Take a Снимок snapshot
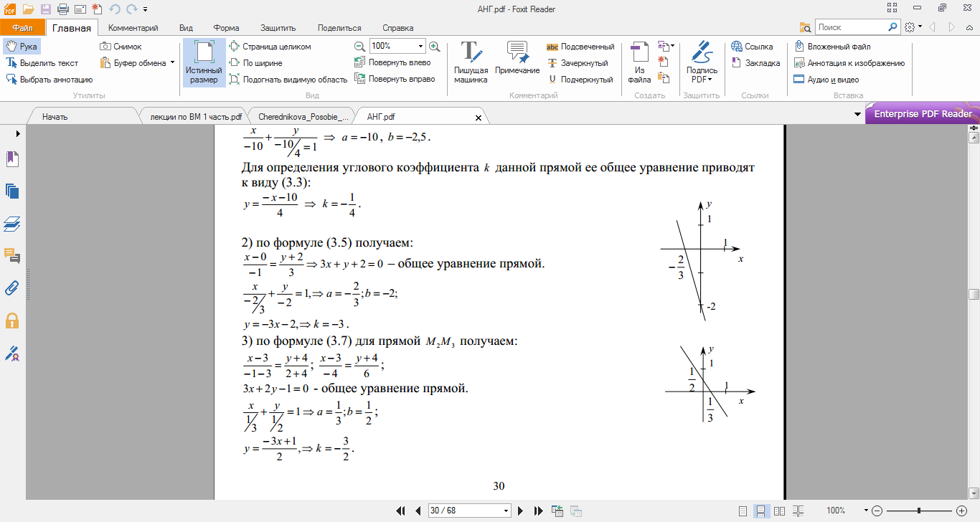 click(x=121, y=46)
